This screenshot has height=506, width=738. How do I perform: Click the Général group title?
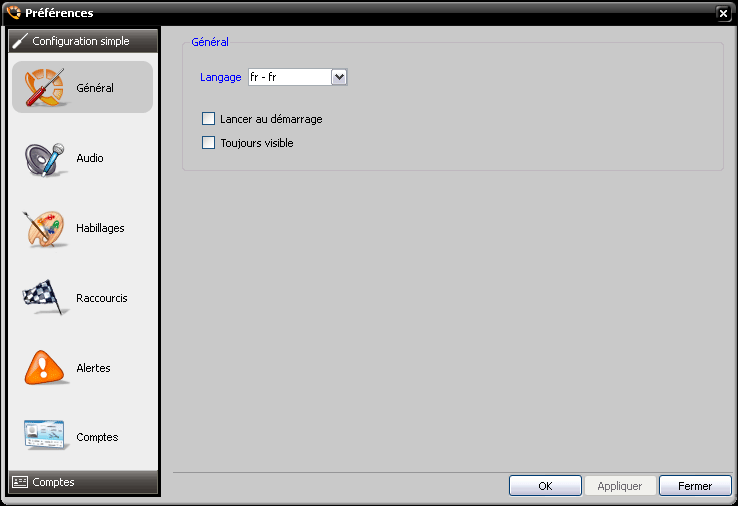click(x=210, y=42)
